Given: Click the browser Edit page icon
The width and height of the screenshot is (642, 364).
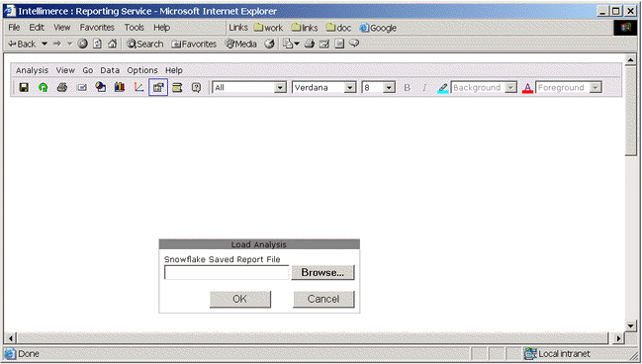Looking at the screenshot, I should (324, 44).
